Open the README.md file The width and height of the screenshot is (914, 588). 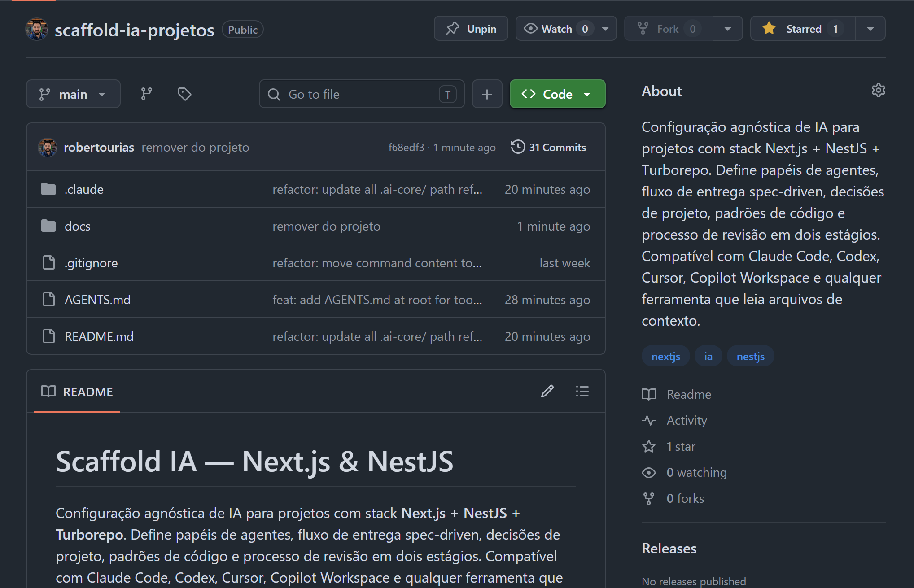(x=99, y=336)
